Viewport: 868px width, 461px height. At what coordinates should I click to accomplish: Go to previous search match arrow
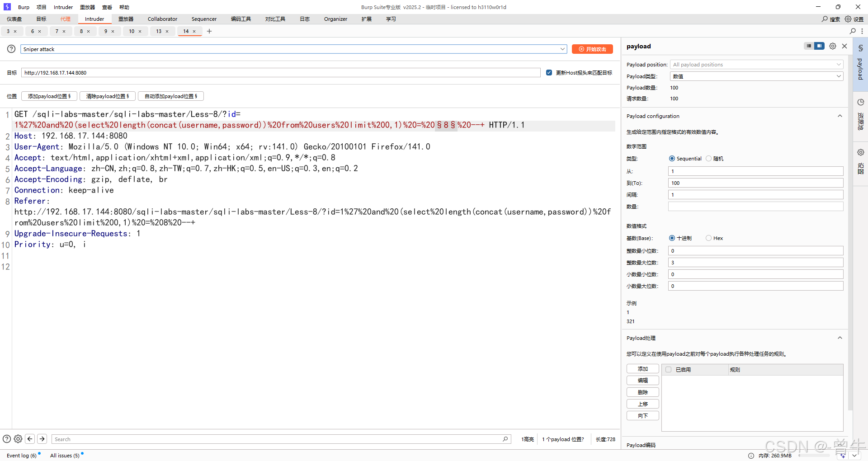pyautogui.click(x=30, y=439)
